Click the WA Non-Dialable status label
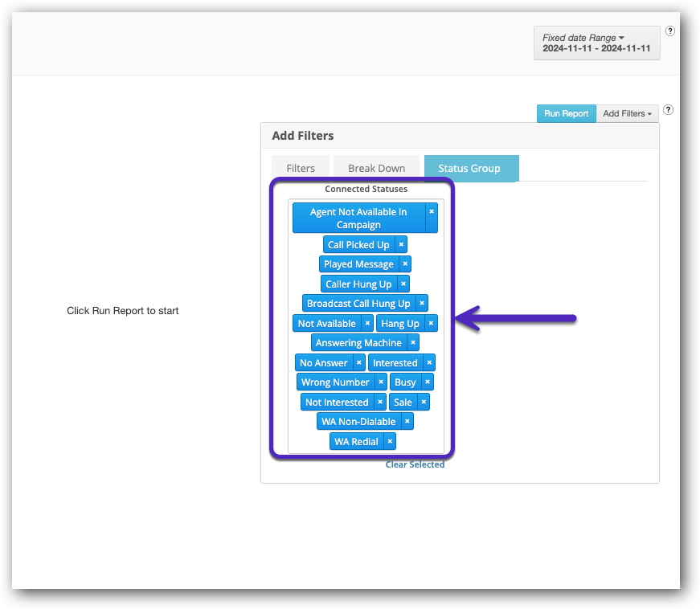Image resolution: width=700 pixels, height=609 pixels. 358,422
